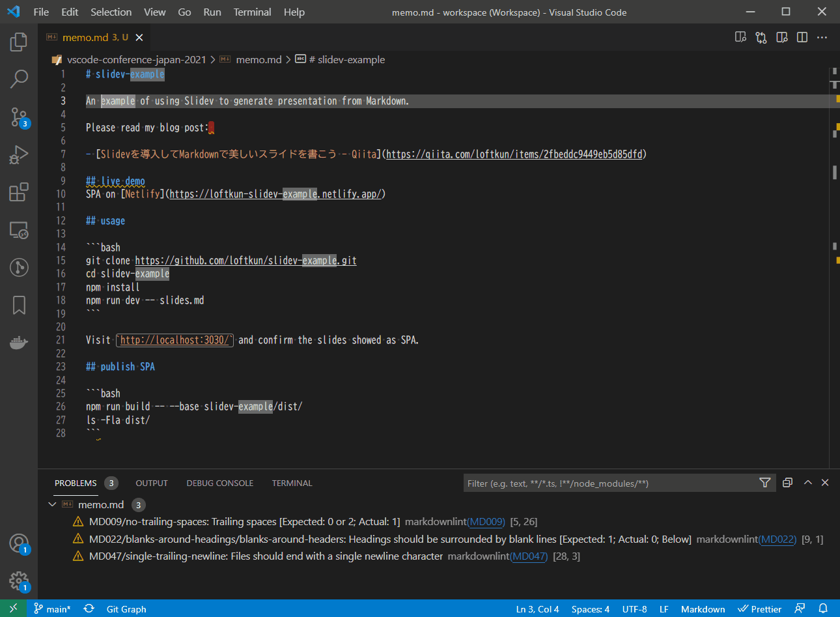Synchronize changes in status bar
The image size is (840, 617).
(89, 609)
